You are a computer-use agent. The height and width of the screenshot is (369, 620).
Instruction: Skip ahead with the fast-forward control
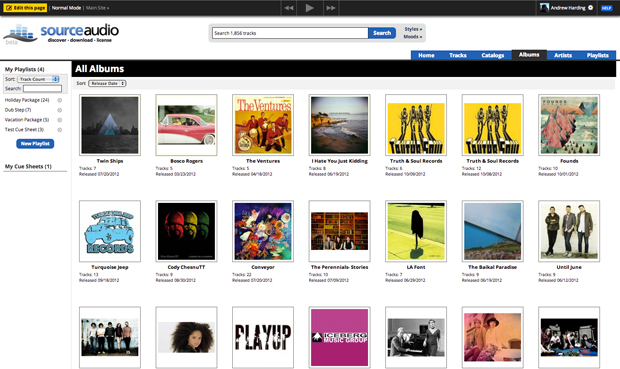[331, 8]
